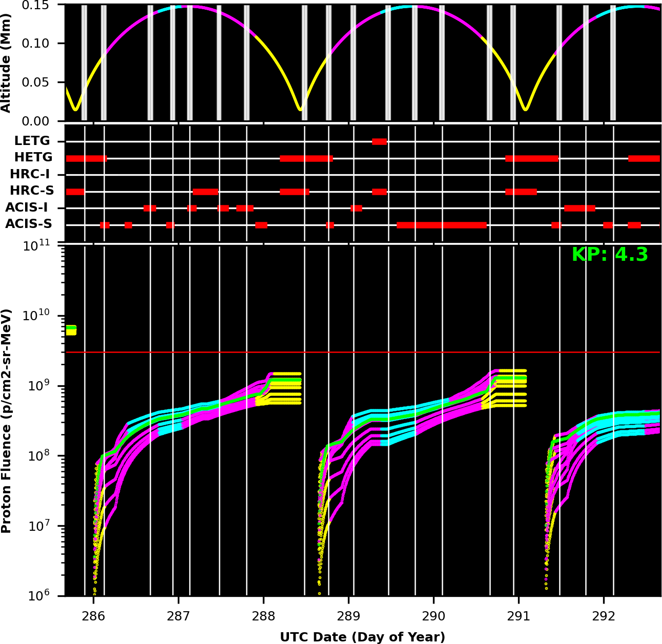Click the HRC-S row label
The height and width of the screenshot is (644, 662).
click(32, 191)
